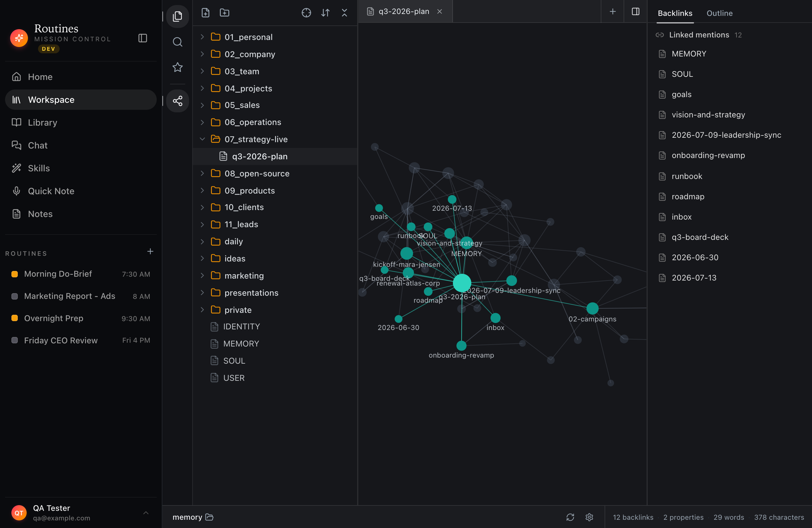Open Skills

click(x=81, y=168)
